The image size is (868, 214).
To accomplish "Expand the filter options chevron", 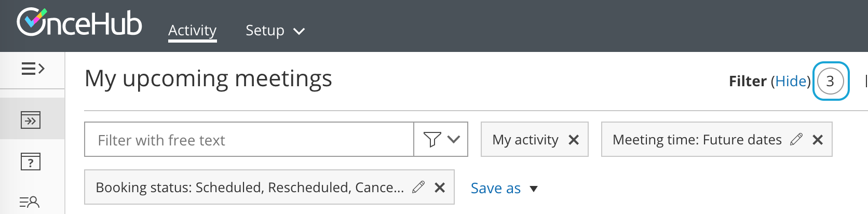I will pyautogui.click(x=454, y=139).
